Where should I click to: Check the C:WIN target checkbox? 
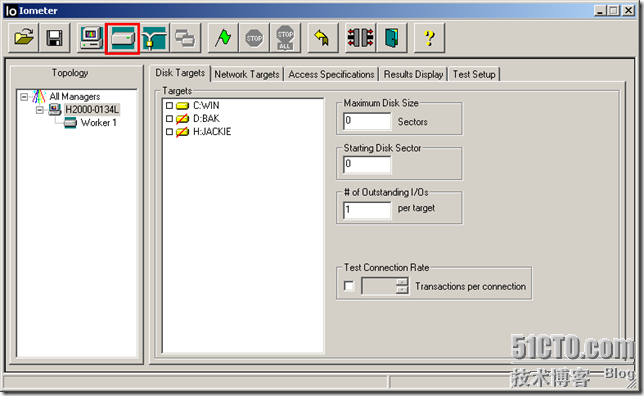point(169,106)
